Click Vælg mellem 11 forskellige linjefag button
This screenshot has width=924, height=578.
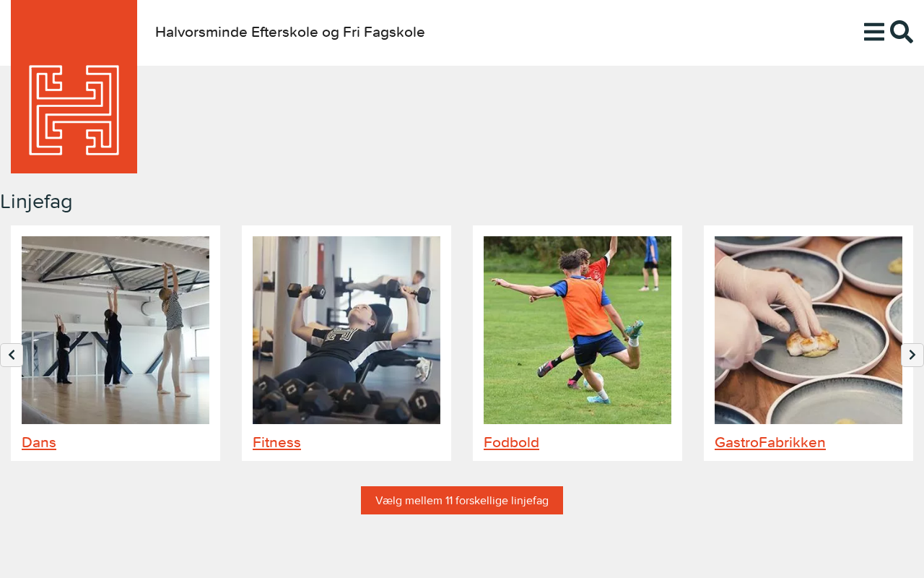pos(462,500)
